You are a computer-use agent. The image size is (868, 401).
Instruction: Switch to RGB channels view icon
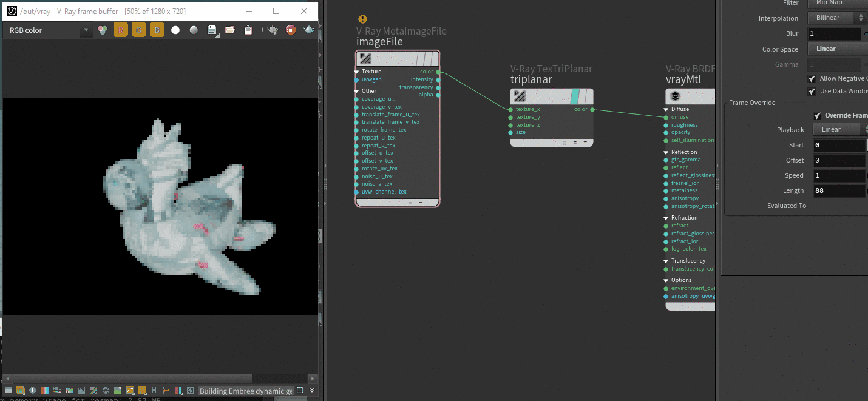pyautogui.click(x=103, y=30)
